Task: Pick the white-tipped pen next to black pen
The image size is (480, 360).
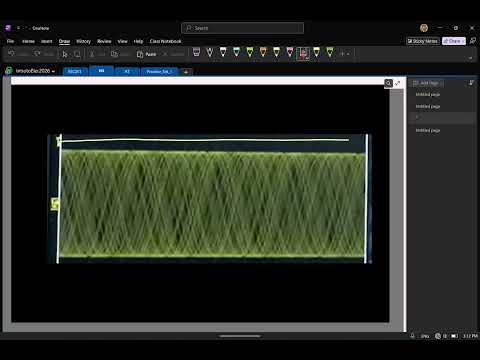Action: point(223,52)
